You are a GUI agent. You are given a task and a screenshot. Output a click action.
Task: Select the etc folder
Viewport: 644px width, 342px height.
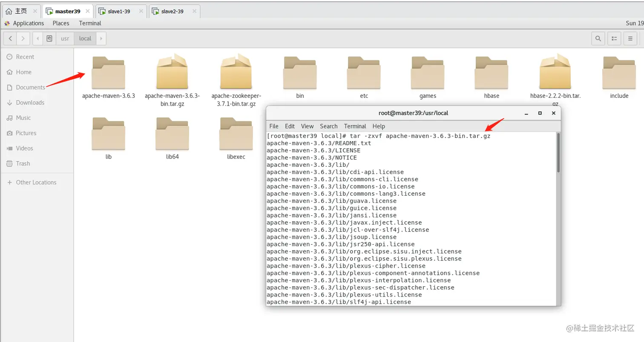pos(364,77)
